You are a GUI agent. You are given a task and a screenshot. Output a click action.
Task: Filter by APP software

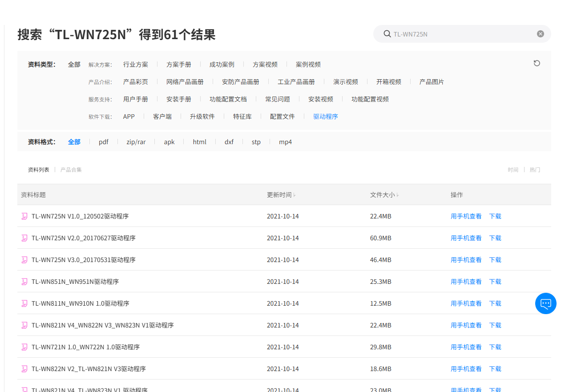(x=129, y=117)
